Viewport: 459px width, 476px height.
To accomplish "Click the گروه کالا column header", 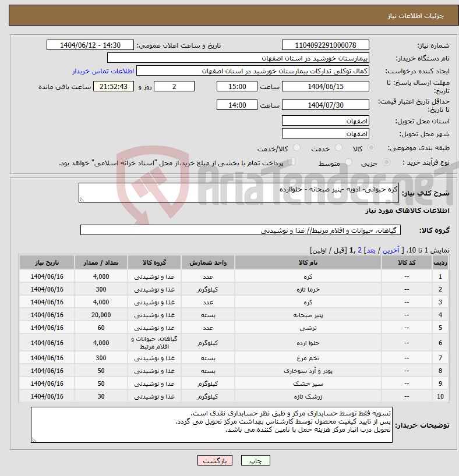I will (154, 262).
